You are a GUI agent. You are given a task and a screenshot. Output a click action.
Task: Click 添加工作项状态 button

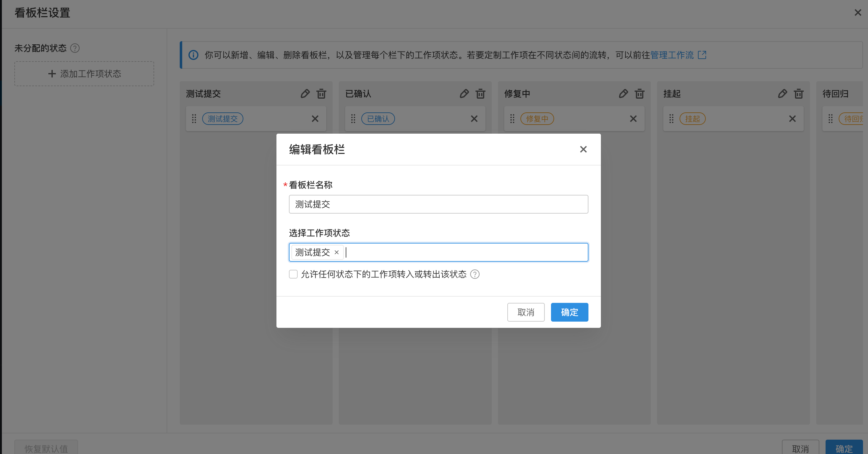point(84,74)
